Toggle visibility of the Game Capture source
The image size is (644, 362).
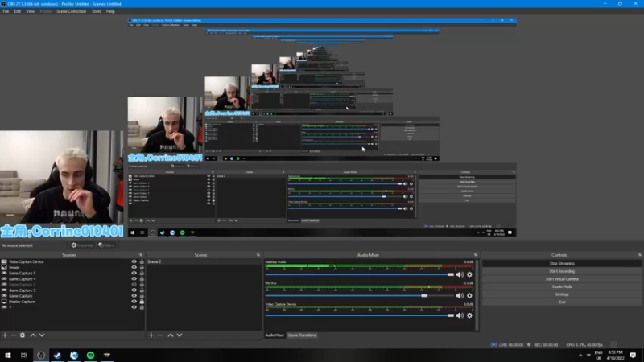tap(134, 295)
